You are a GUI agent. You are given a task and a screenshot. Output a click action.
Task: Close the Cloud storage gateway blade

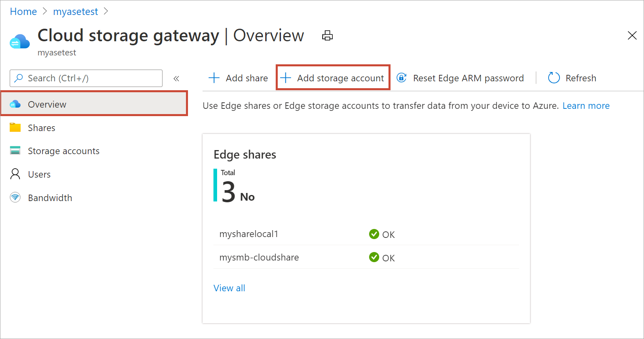632,36
